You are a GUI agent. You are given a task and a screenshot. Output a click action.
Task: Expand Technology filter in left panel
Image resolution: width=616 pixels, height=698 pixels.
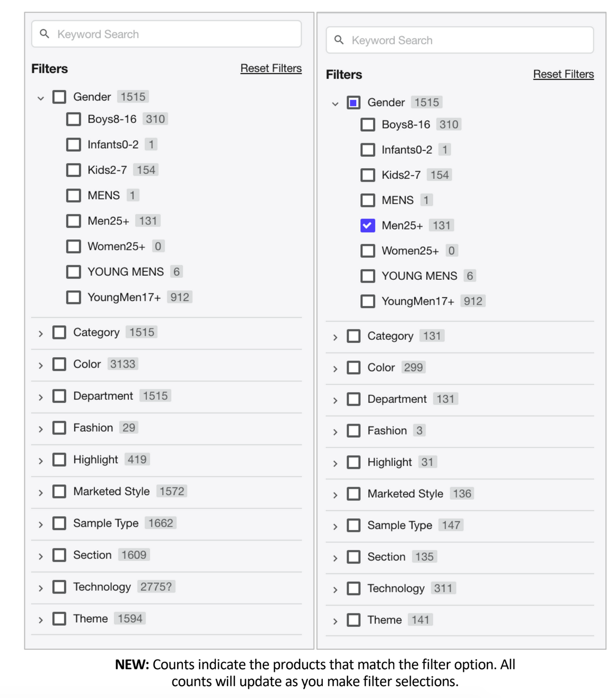point(41,588)
